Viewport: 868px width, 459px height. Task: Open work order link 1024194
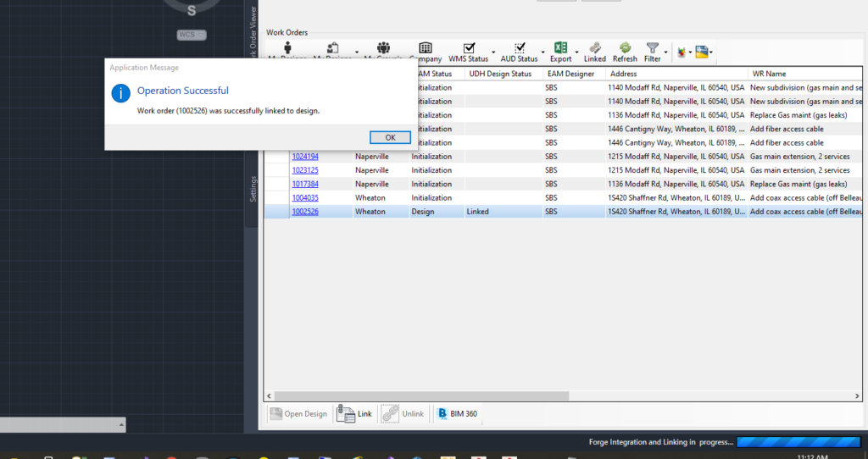(x=305, y=157)
